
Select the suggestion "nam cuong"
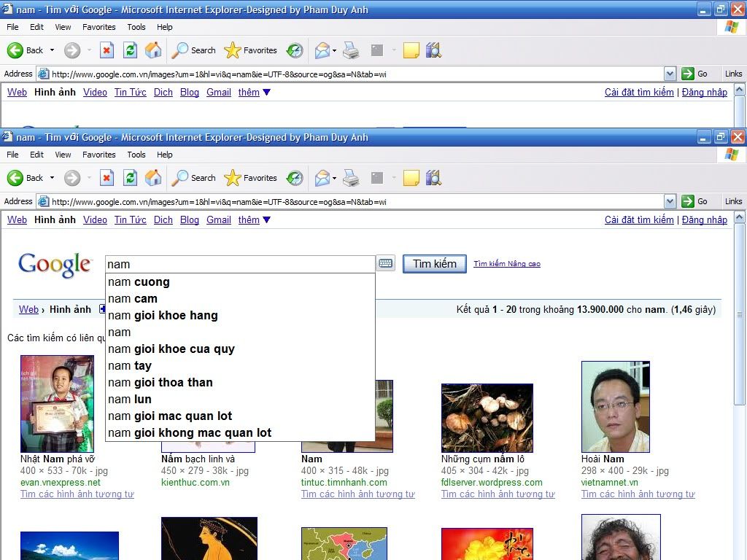point(240,282)
